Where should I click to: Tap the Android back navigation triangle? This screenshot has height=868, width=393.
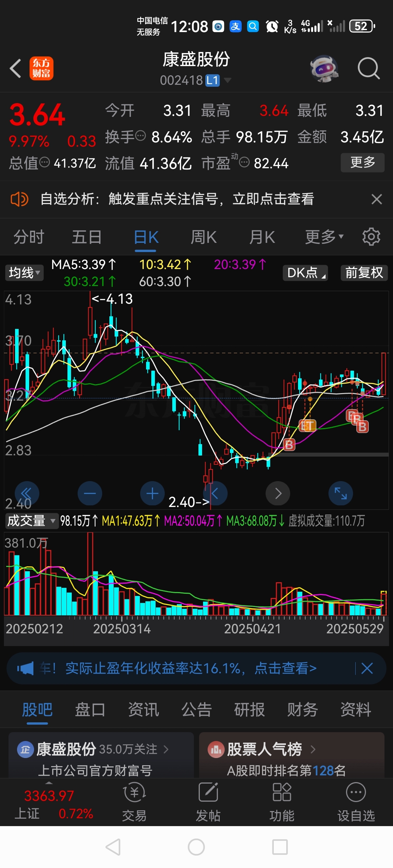point(113,847)
